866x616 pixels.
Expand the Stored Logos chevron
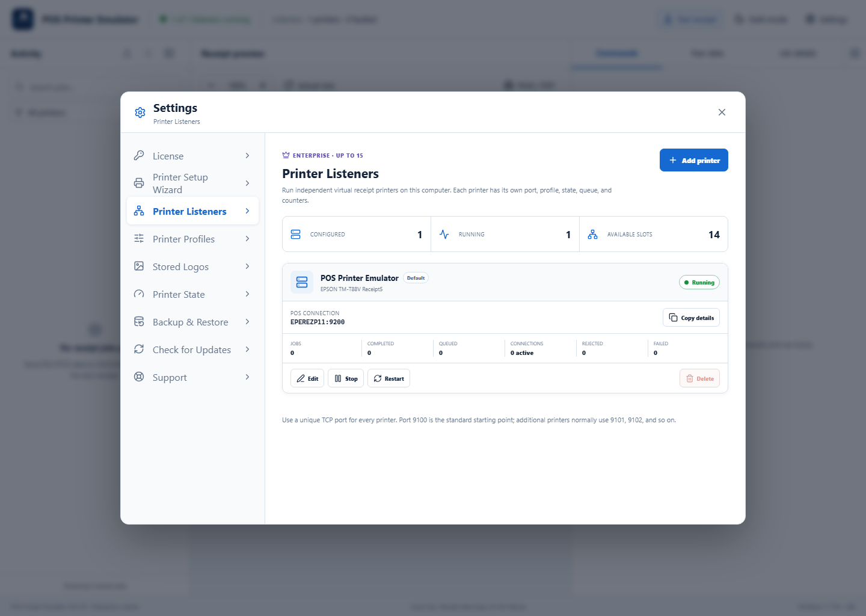tap(247, 266)
